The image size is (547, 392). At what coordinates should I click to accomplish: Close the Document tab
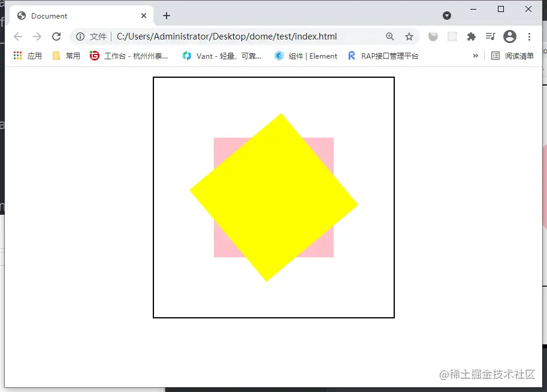pyautogui.click(x=144, y=16)
